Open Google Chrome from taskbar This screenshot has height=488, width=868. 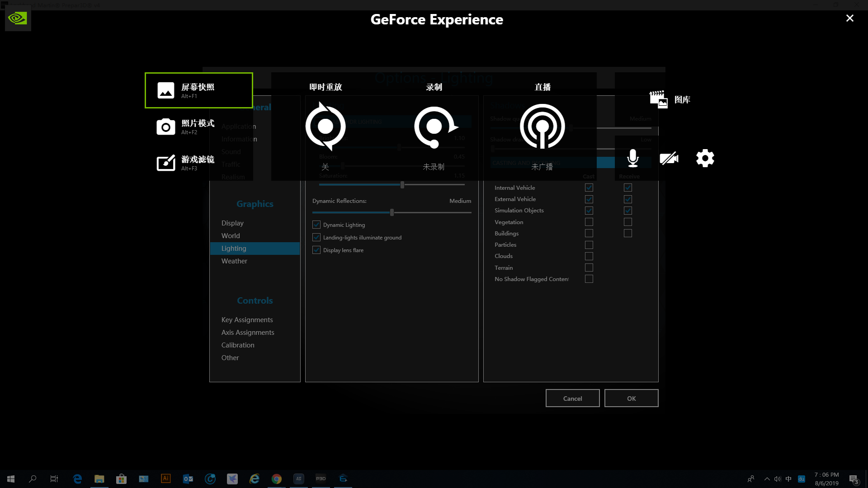(x=277, y=479)
